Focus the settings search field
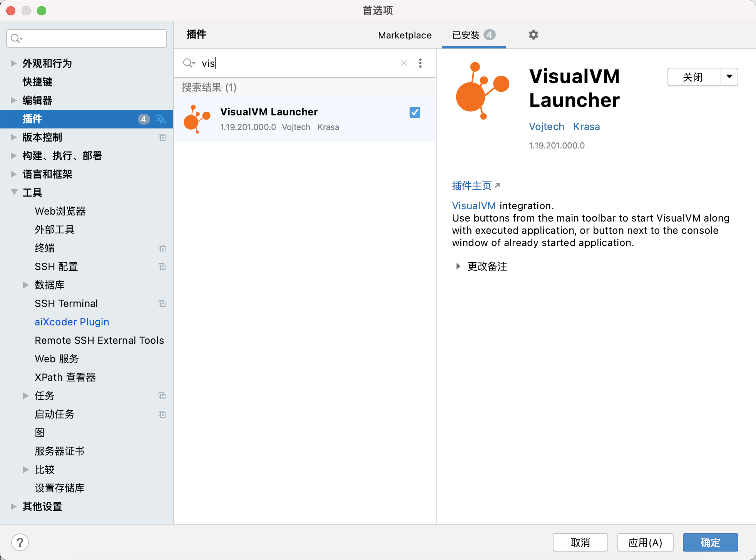756x560 pixels. 87,38
